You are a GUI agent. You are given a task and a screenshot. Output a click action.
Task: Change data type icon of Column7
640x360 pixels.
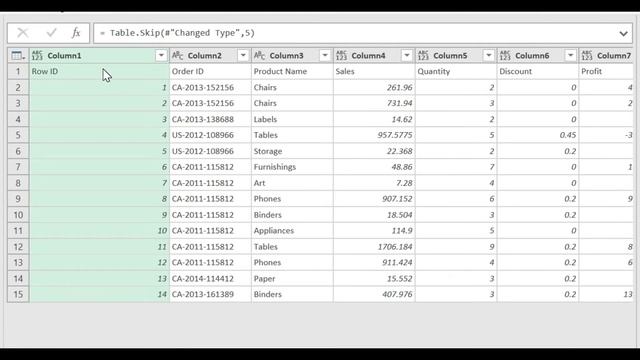coord(587,56)
